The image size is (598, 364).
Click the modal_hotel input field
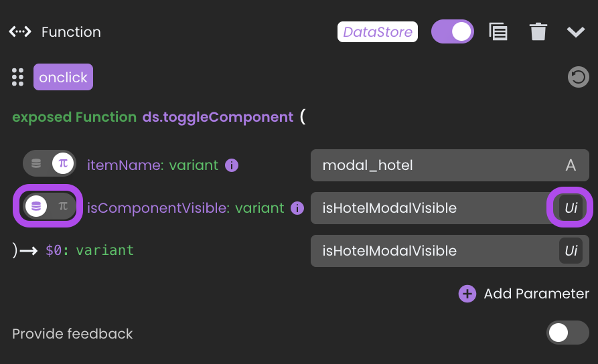coord(450,165)
